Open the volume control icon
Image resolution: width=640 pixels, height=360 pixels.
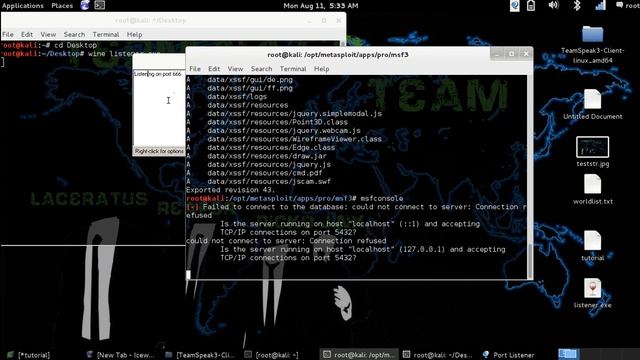pyautogui.click(x=553, y=5)
